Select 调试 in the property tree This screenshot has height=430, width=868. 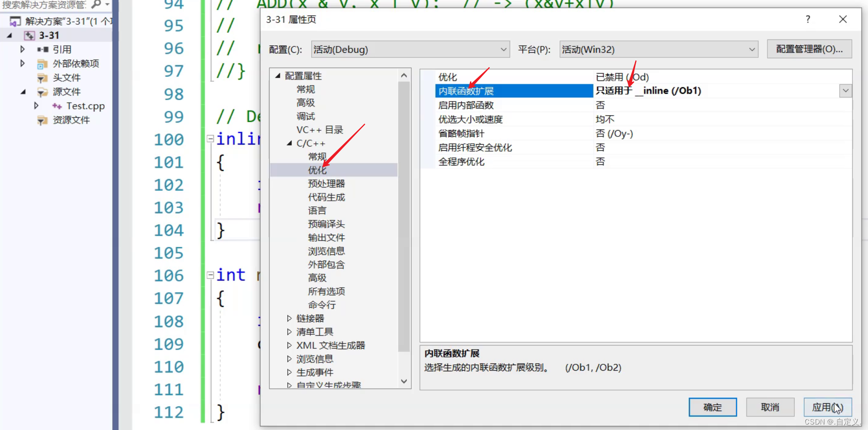tap(306, 116)
